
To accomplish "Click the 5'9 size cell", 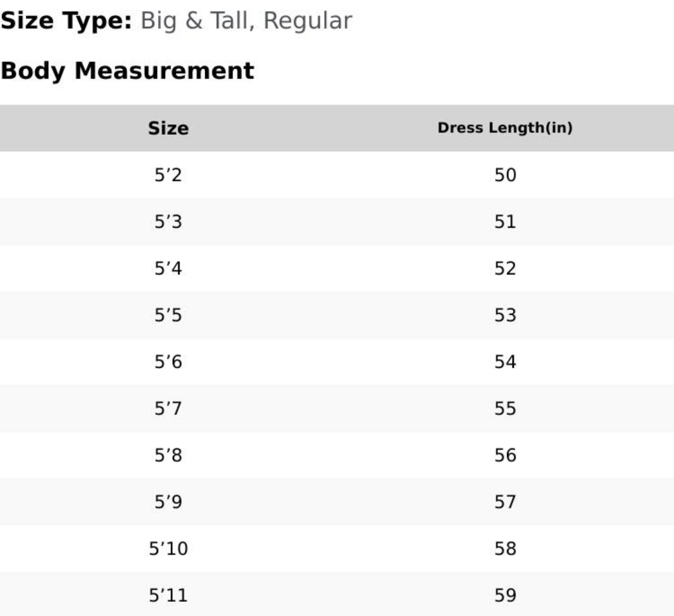I will 168,502.
